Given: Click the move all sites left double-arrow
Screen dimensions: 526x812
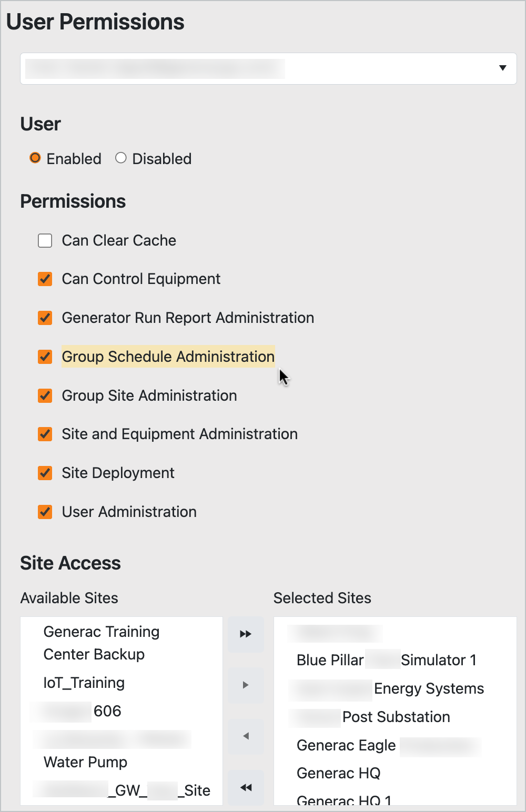Looking at the screenshot, I should coord(246,787).
